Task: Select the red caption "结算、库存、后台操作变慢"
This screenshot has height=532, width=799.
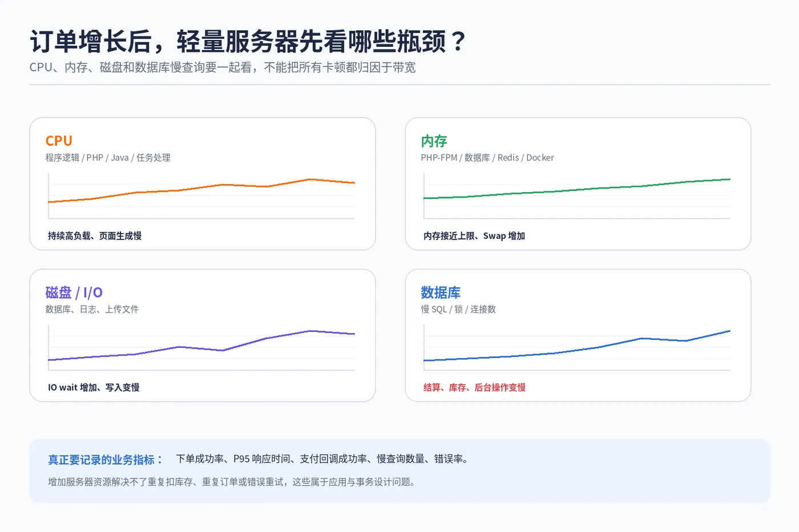Action: (475, 388)
